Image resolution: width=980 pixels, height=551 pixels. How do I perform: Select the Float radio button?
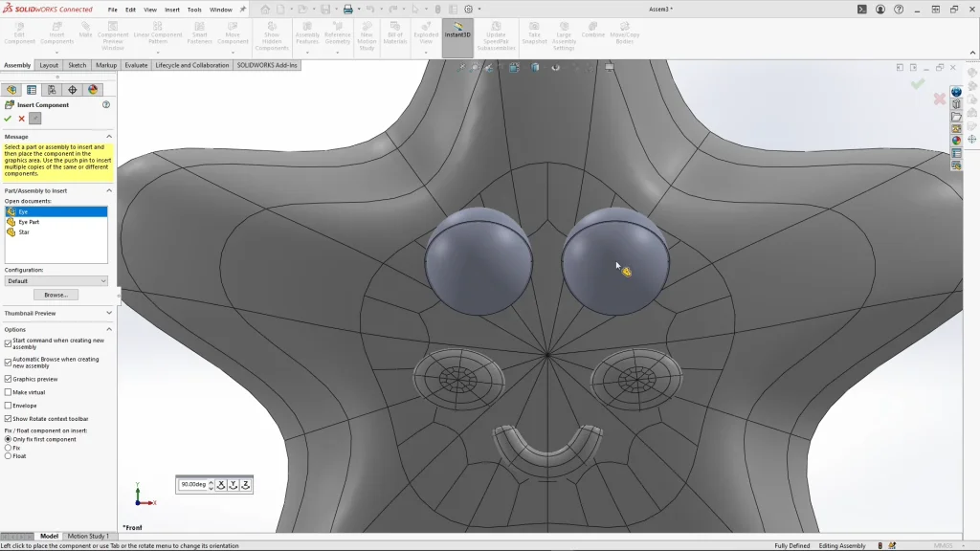click(x=9, y=456)
